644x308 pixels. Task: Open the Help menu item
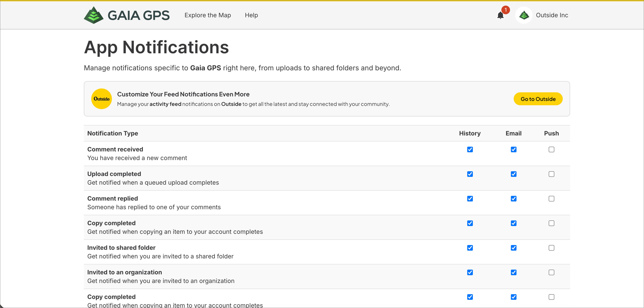(x=251, y=15)
